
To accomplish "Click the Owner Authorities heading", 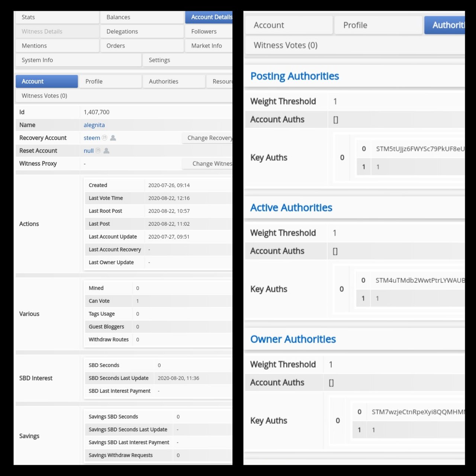I will (293, 339).
